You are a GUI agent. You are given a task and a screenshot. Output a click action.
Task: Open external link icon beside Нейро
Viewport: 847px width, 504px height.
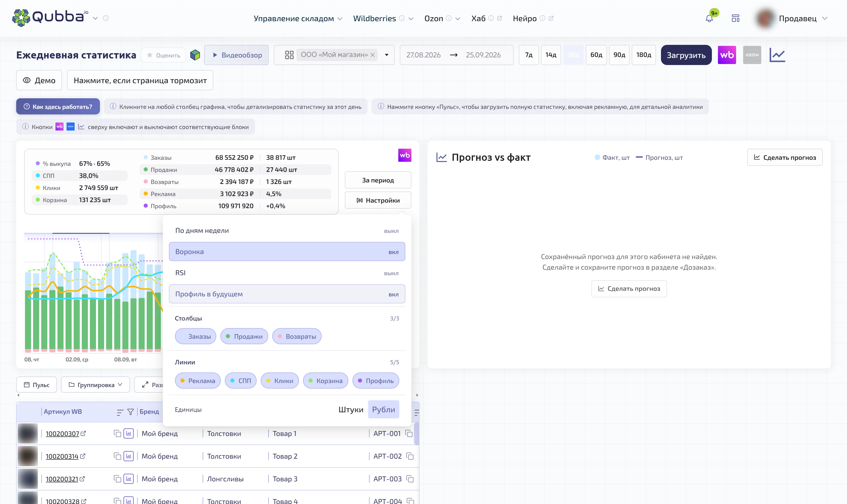coord(551,18)
